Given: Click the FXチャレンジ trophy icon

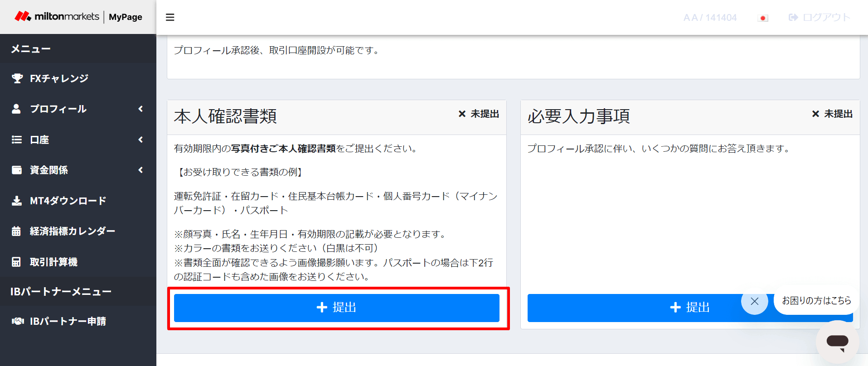Looking at the screenshot, I should [17, 78].
